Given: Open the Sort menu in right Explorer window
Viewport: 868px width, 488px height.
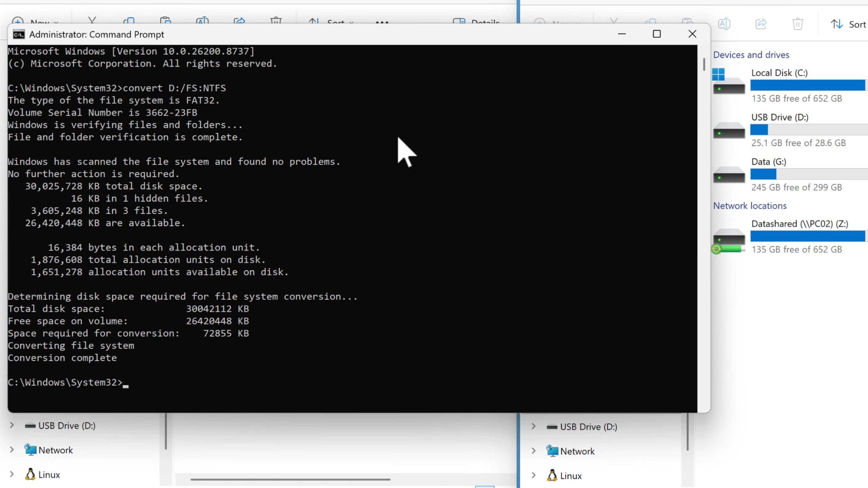Looking at the screenshot, I should (848, 24).
